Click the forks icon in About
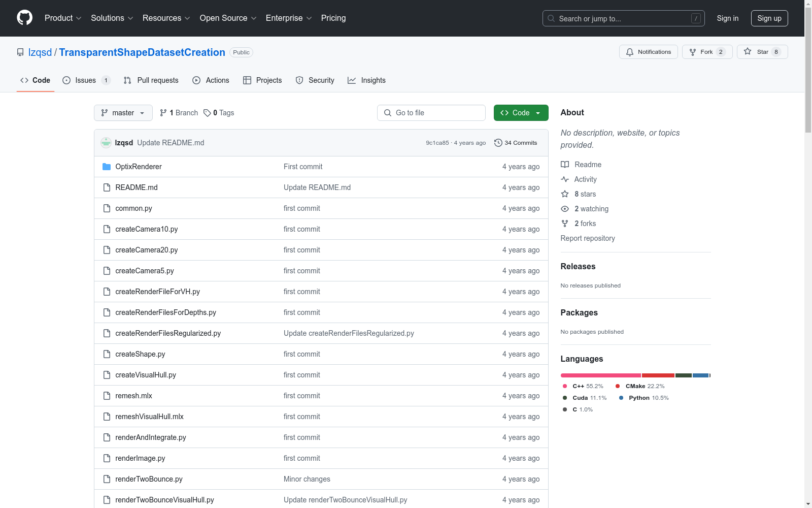Screen dimensions: 812x508 click(x=565, y=224)
